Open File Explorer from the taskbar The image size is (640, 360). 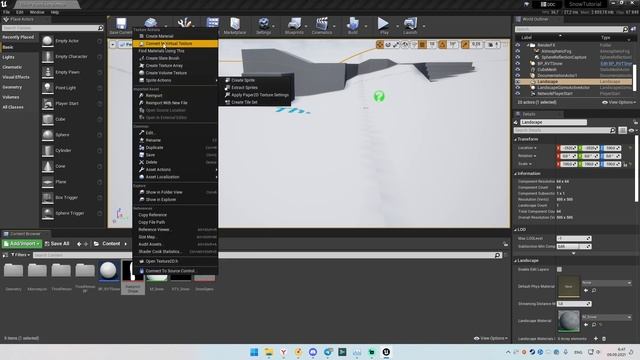(x=269, y=352)
